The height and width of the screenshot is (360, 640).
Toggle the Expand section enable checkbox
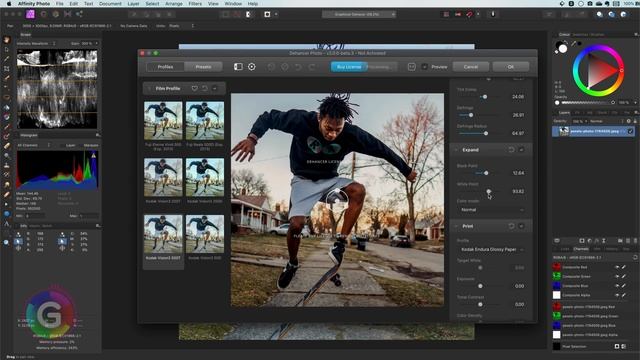tap(522, 150)
